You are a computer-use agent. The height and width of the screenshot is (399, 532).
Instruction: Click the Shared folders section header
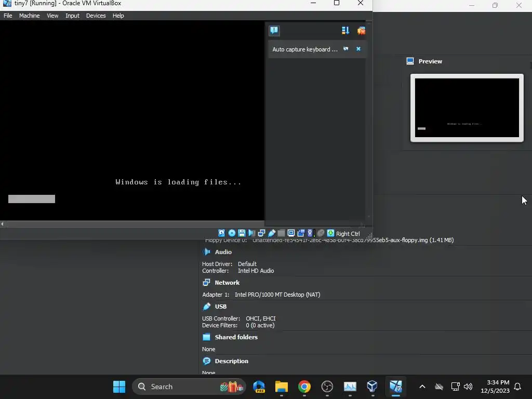(x=236, y=337)
